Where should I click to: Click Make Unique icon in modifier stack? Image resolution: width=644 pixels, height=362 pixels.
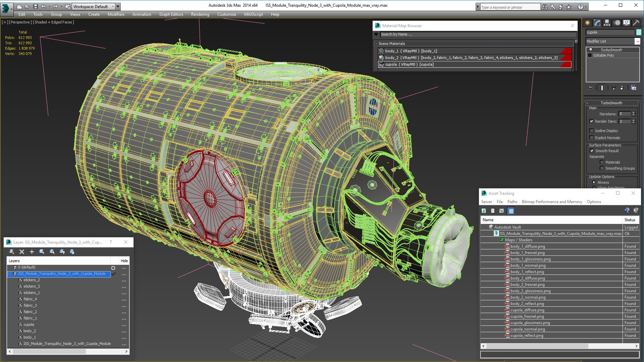[x=613, y=88]
